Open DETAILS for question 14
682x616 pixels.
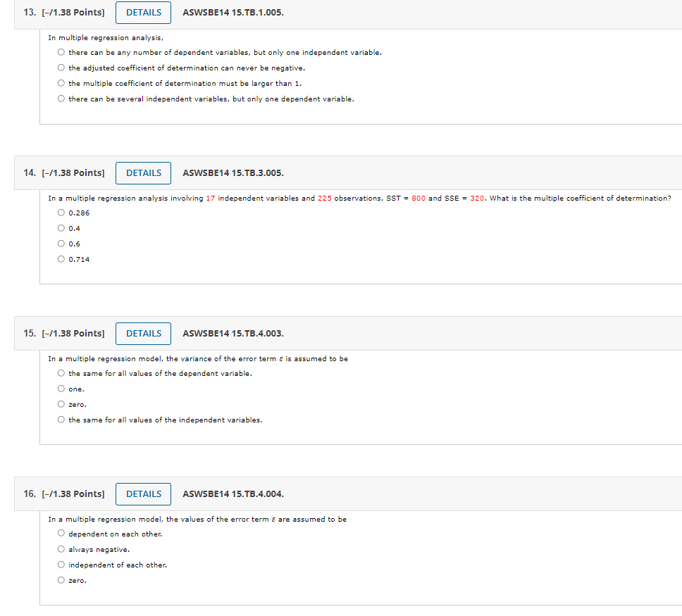[143, 173]
